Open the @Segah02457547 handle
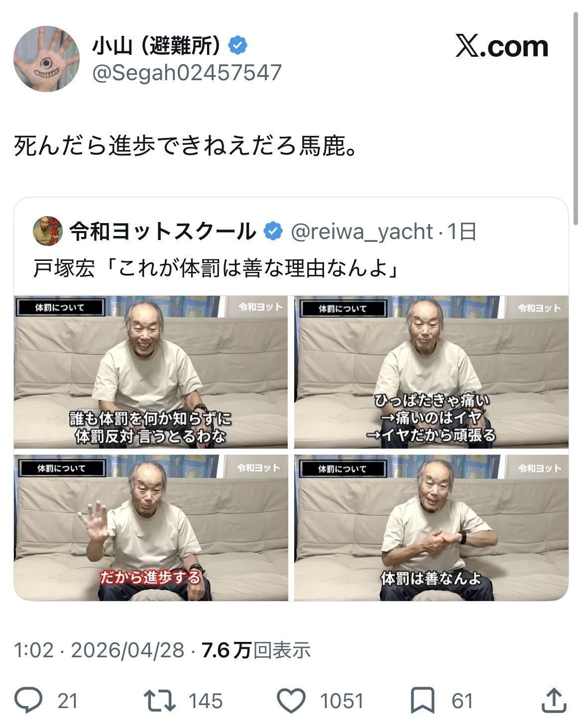The image size is (582, 728). (x=187, y=73)
